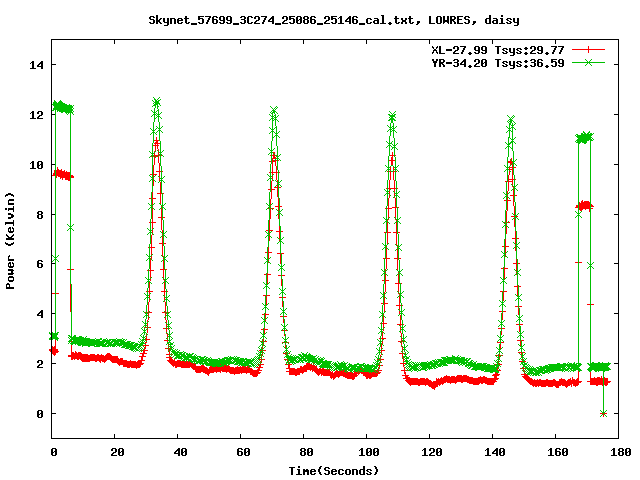Click y-axis tick label 6
Image resolution: width=640 pixels, height=480 pixels.
[x=40, y=264]
